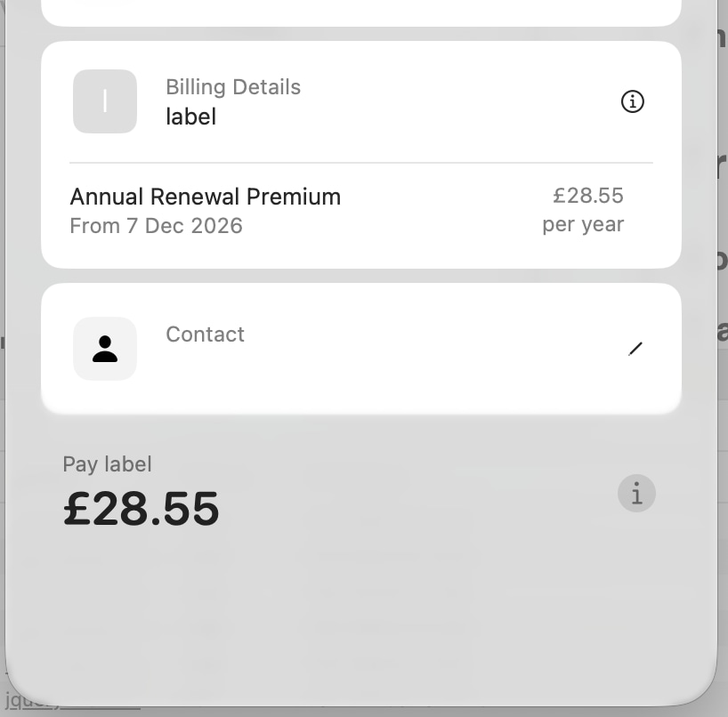Click the £28.55 annual premium amount

(x=588, y=196)
